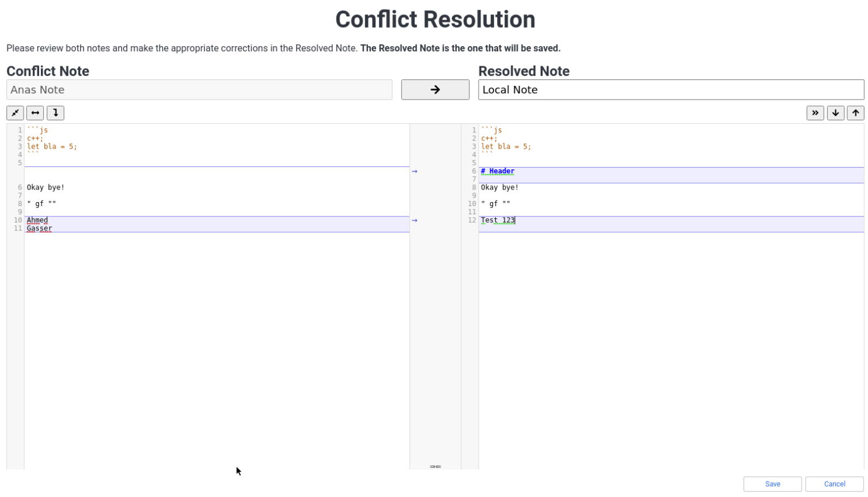
Task: Click the scroll-lock down arrow icon
Action: click(x=55, y=113)
